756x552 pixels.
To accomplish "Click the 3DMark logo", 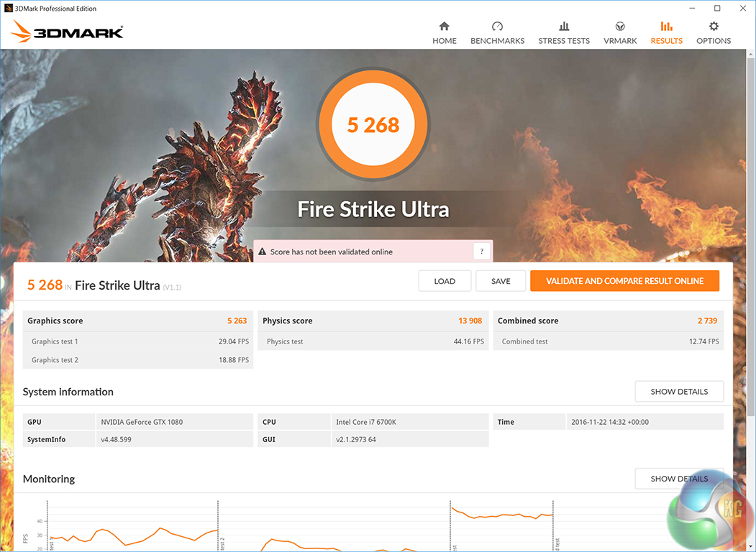I will tap(67, 32).
